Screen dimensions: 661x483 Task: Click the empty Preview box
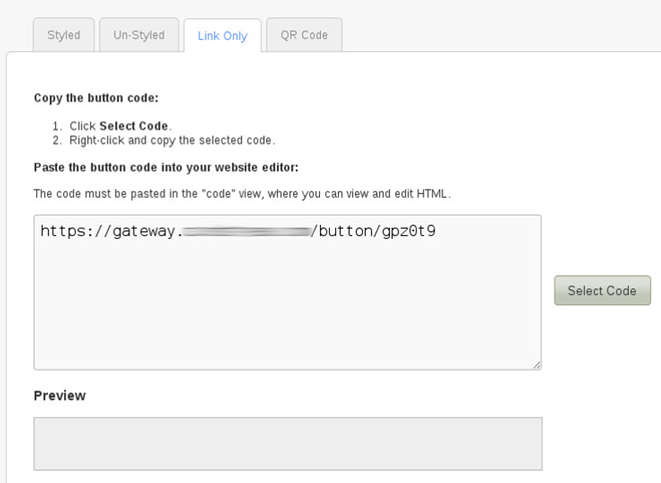click(x=288, y=444)
